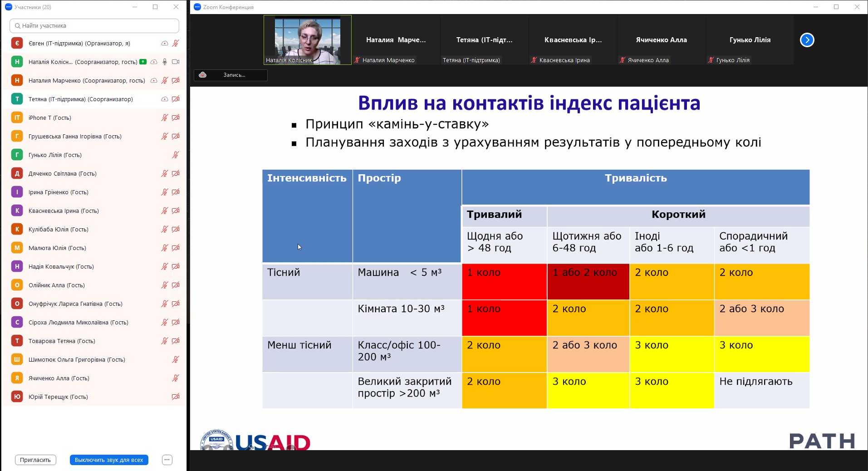Click the green screen-share icon for Наталія Колісник
Viewport: 868px width, 471px height.
(x=143, y=62)
